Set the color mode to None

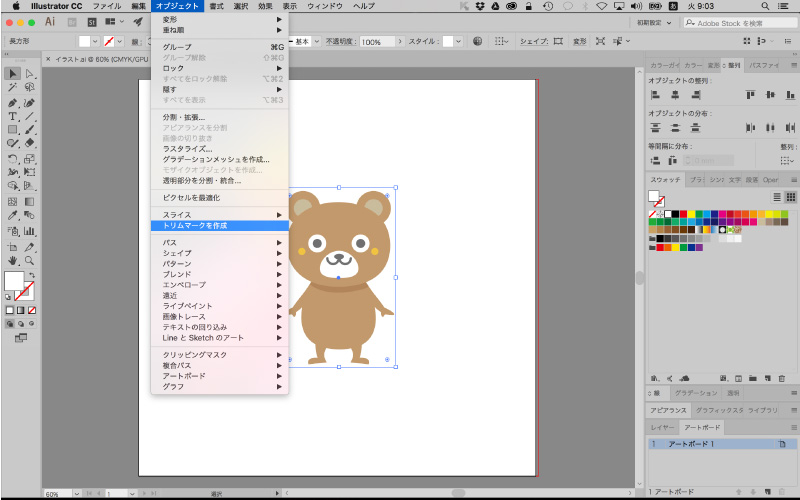point(32,310)
